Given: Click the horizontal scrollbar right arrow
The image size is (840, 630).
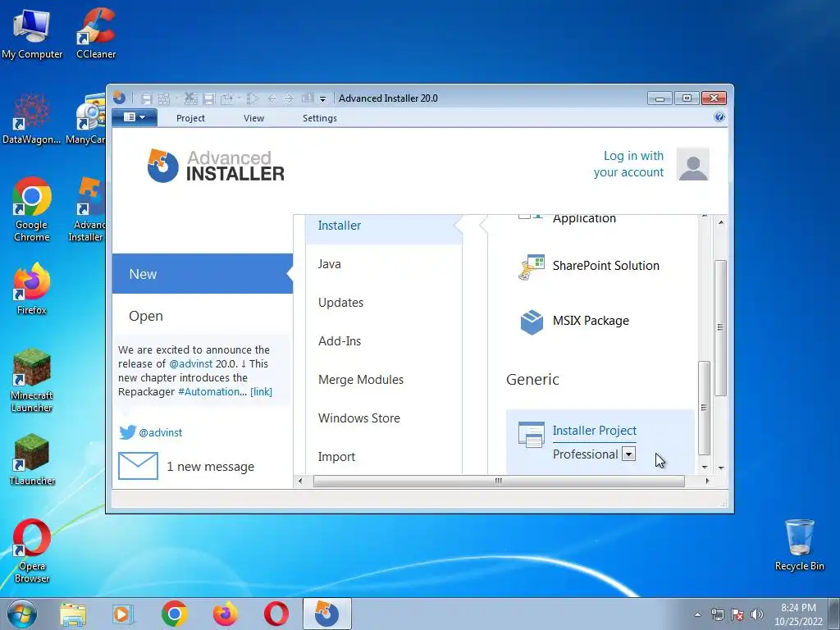Looking at the screenshot, I should click(707, 481).
